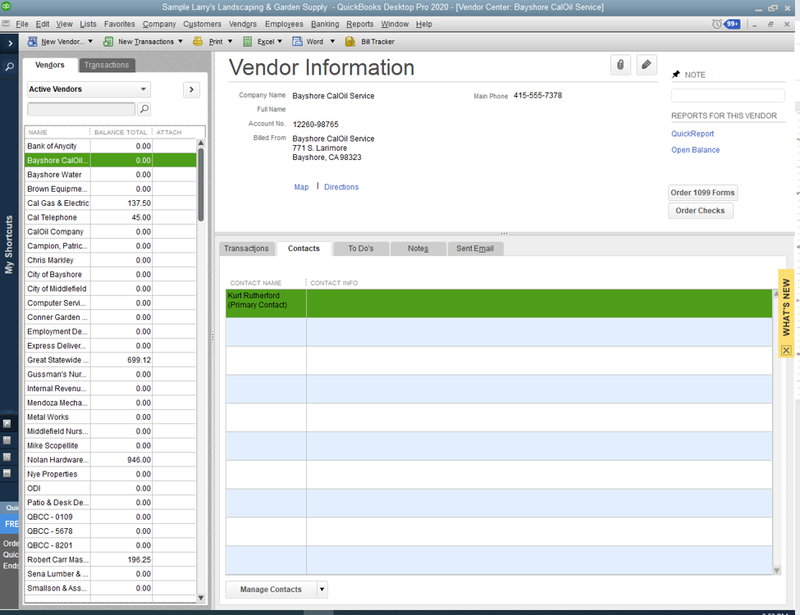Open the QuickReport link

[692, 134]
